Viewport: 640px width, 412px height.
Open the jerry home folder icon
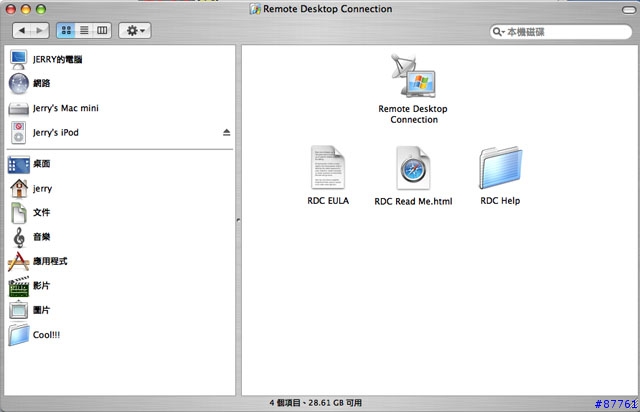point(19,188)
